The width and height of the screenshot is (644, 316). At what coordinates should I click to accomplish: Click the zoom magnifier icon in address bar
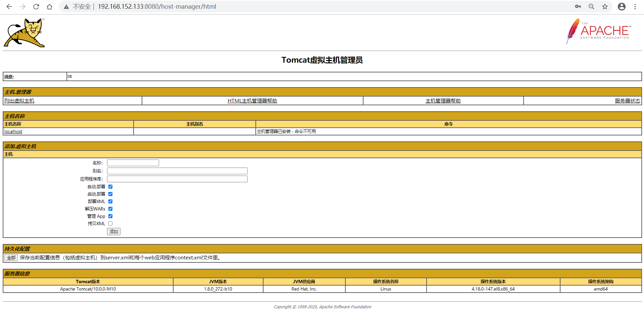coord(591,7)
